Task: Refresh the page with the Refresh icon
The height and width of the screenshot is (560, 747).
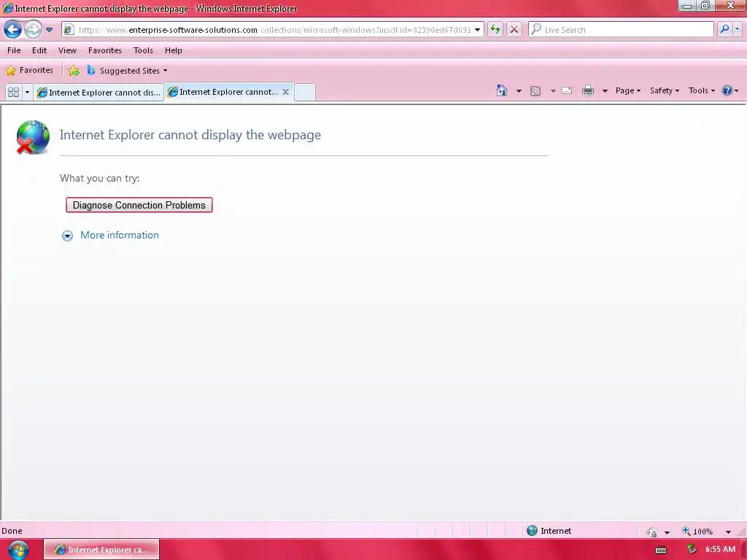Action: (495, 29)
